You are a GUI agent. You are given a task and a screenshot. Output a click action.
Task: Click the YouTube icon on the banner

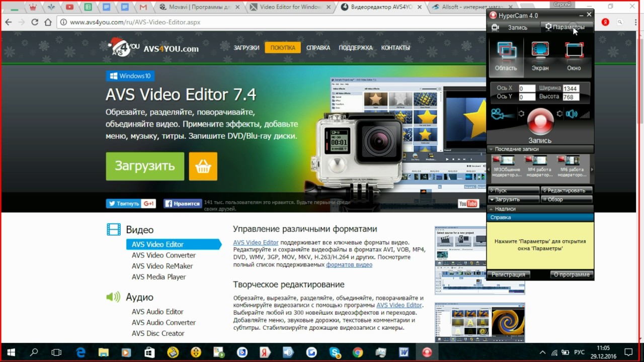click(468, 203)
